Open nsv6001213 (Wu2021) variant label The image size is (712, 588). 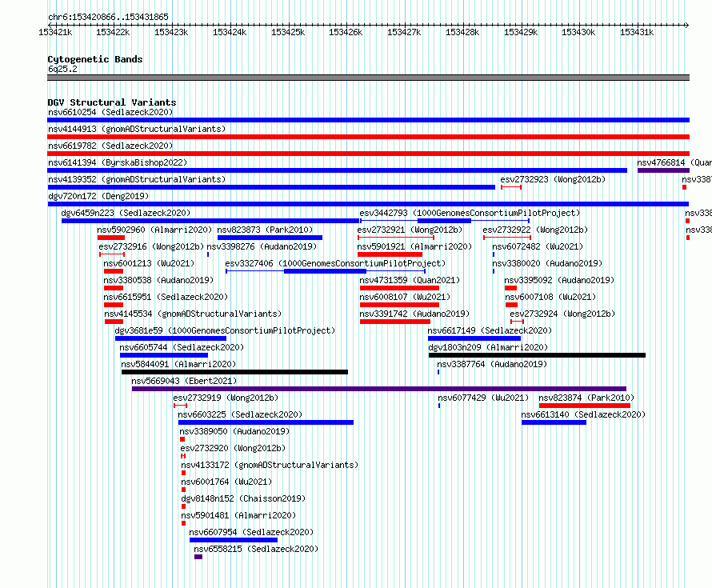tap(149, 263)
